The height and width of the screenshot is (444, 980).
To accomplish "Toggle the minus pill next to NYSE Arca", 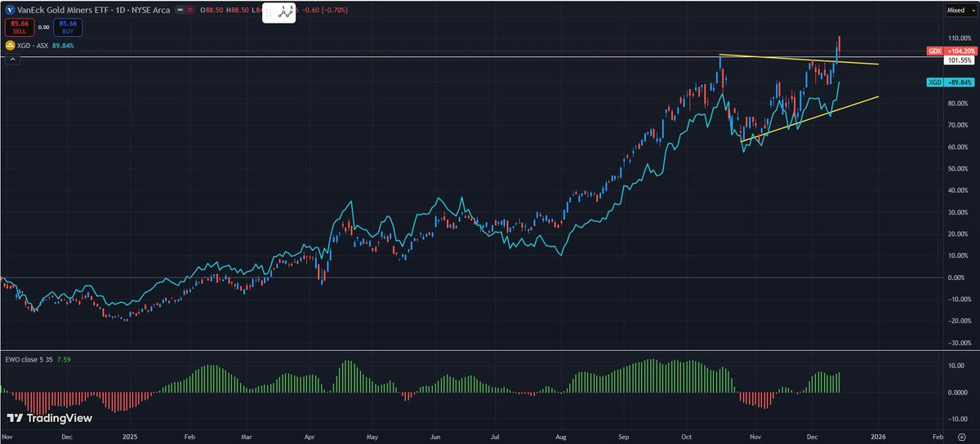I will pyautogui.click(x=180, y=10).
